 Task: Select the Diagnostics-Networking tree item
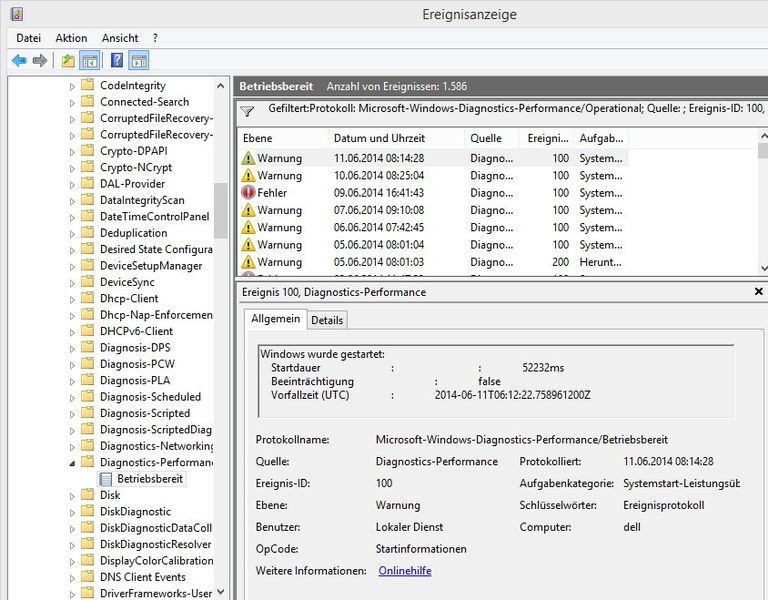click(156, 446)
